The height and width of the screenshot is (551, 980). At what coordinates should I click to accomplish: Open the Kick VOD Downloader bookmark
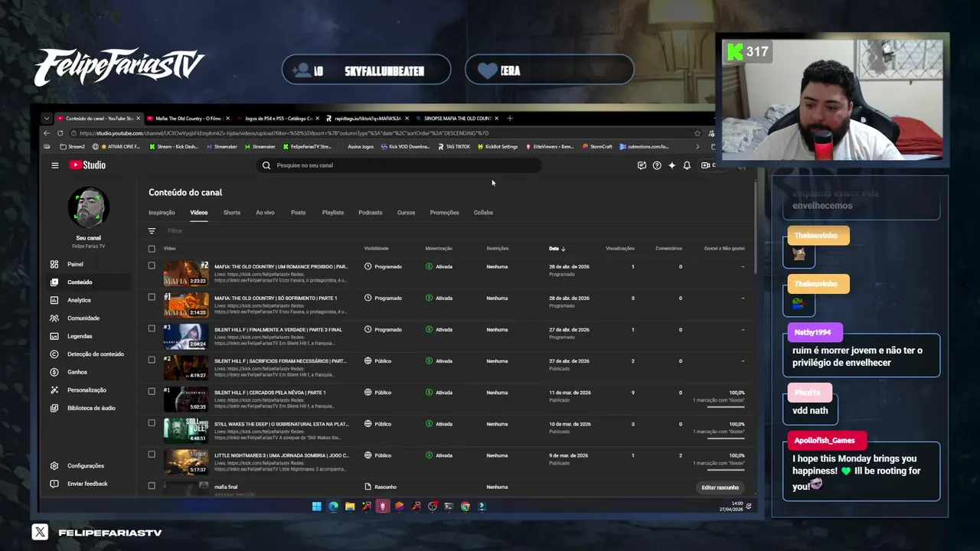406,147
